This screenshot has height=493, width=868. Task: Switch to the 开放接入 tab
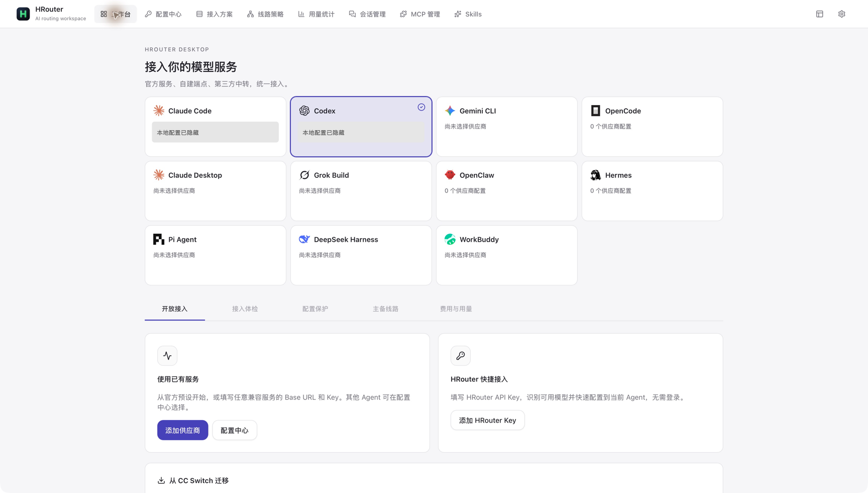(x=175, y=309)
